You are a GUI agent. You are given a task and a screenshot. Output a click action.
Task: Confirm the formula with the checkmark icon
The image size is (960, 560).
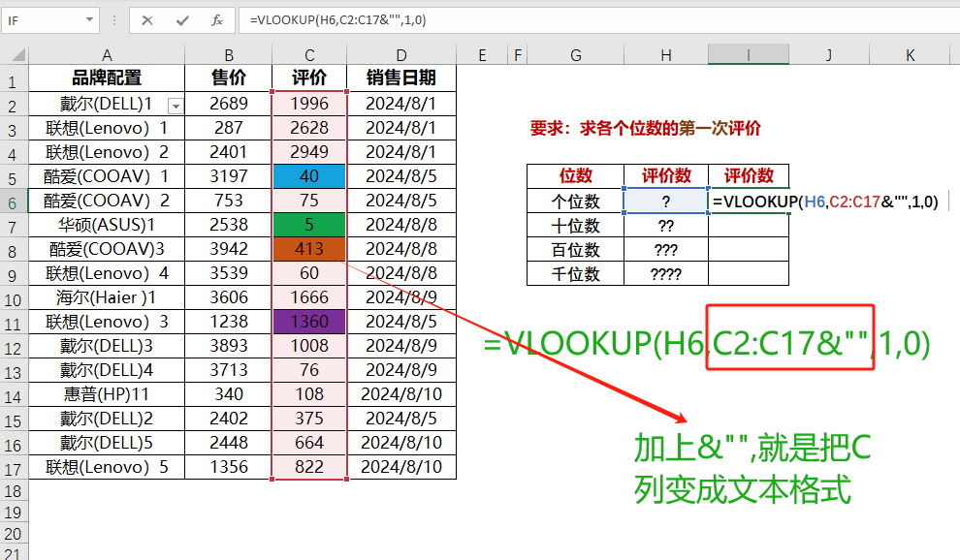point(182,20)
